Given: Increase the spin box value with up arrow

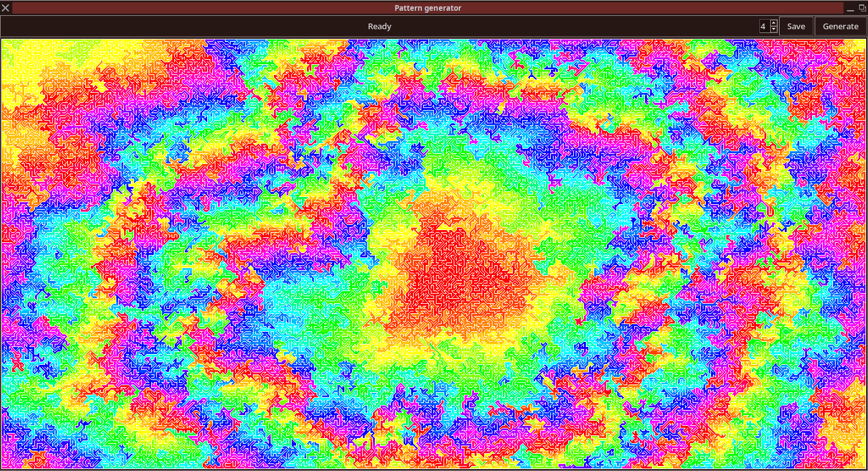Looking at the screenshot, I should tap(773, 23).
